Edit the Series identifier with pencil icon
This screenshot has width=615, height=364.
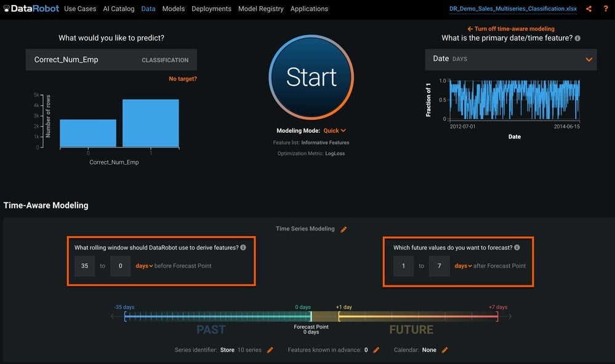(270, 350)
